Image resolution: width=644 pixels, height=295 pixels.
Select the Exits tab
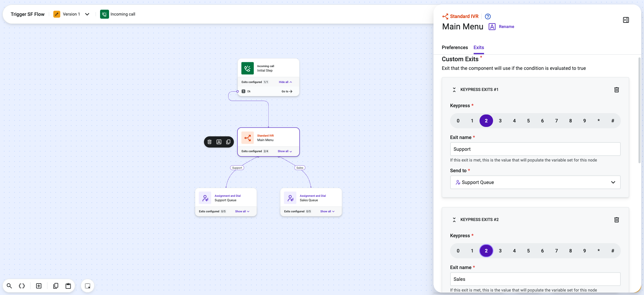tap(479, 47)
